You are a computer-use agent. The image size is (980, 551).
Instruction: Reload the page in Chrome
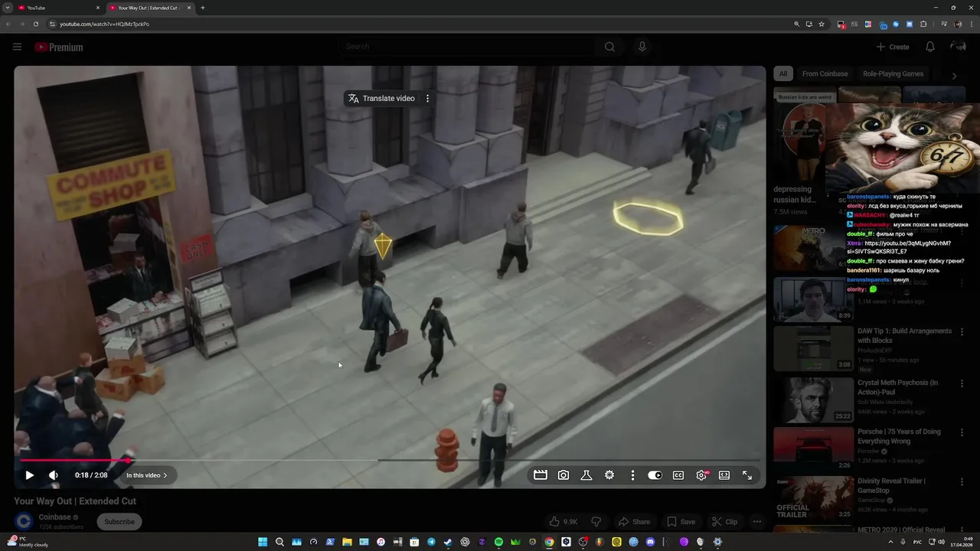coord(35,24)
